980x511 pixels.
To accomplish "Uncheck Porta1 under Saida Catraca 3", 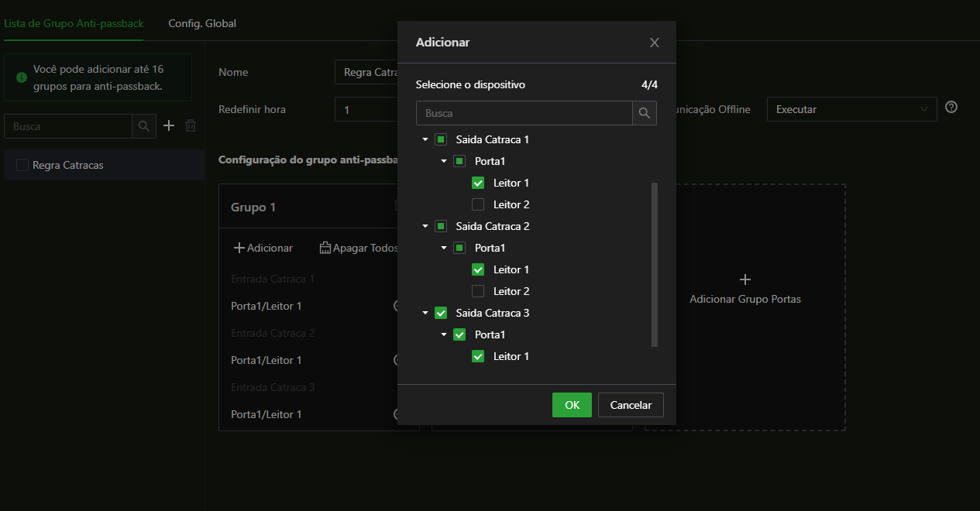I will point(459,334).
